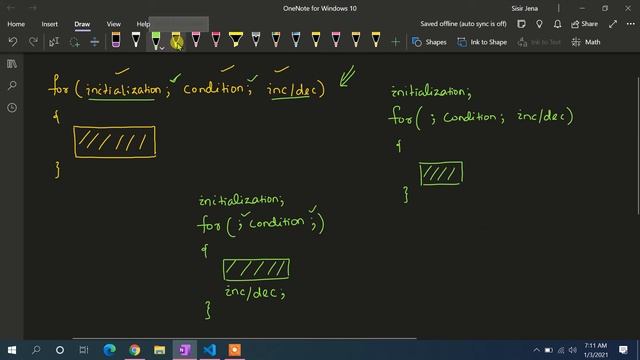The width and height of the screenshot is (640, 360).
Task: Pick the white pen
Action: [136, 40]
